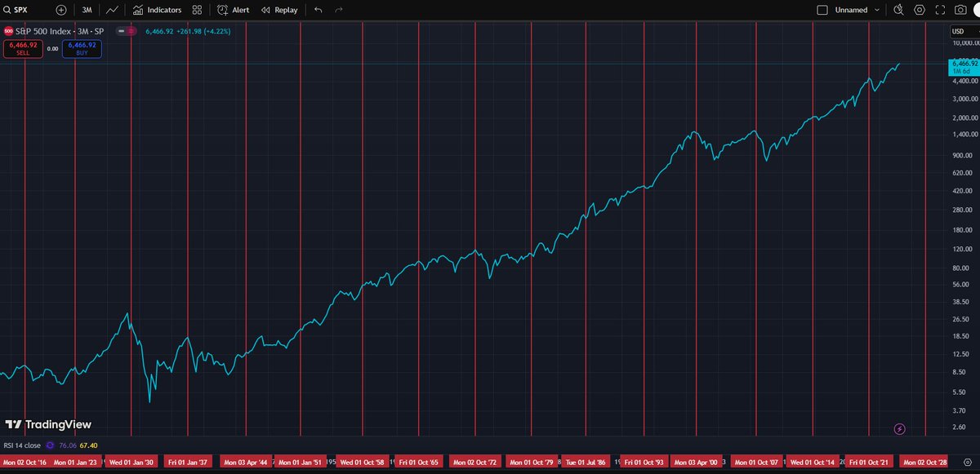Click the S&P 500 Index legend title
This screenshot has width=980, height=474.
pyautogui.click(x=61, y=31)
